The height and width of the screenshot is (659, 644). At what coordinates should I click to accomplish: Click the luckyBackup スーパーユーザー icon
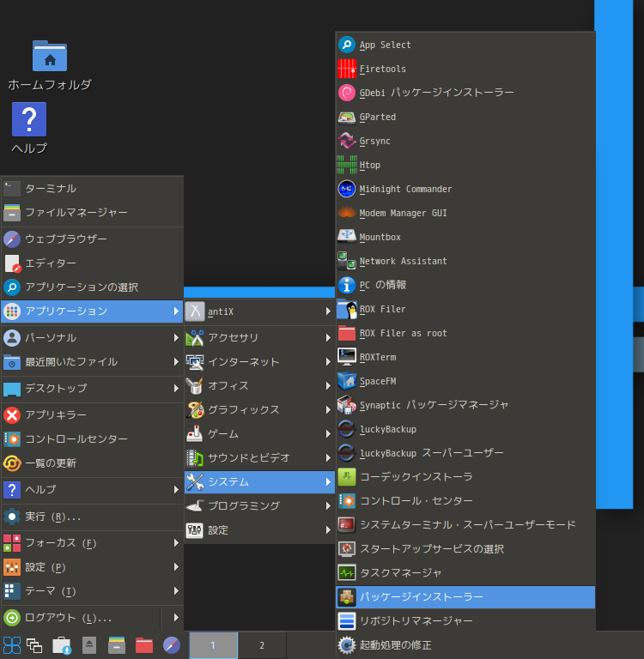(x=347, y=453)
